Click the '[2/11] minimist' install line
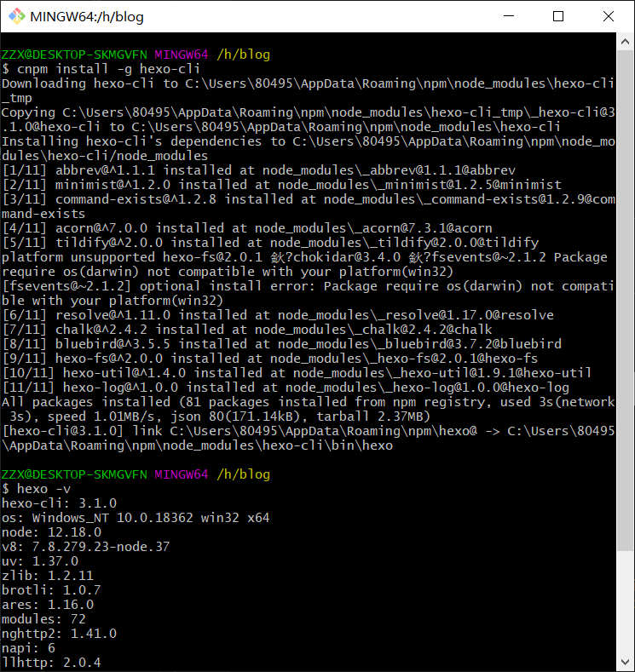Image resolution: width=635 pixels, height=672 pixels. coord(281,185)
